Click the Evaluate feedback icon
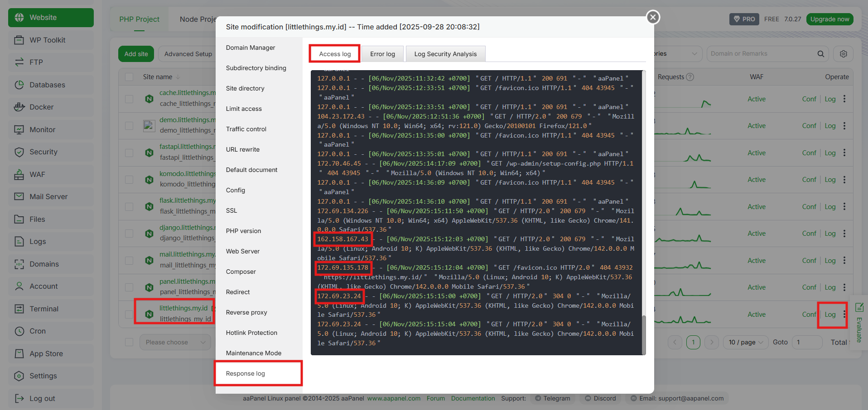This screenshot has height=410, width=868. coord(859,308)
